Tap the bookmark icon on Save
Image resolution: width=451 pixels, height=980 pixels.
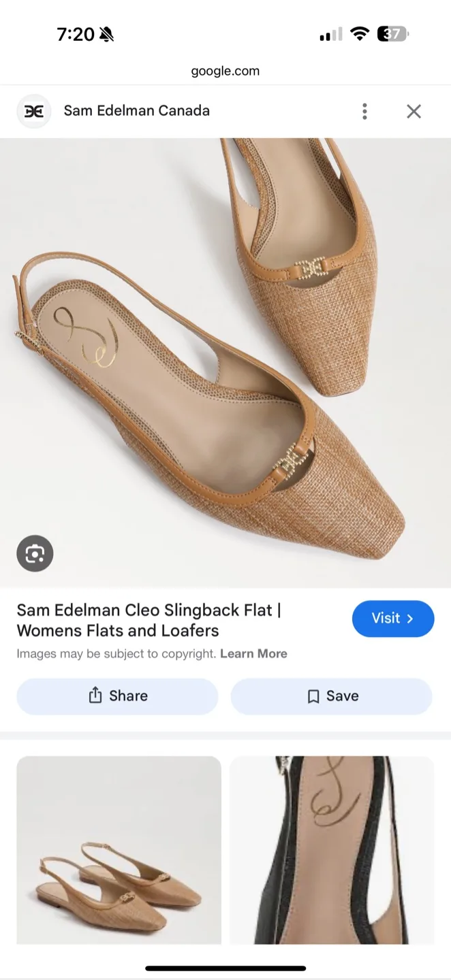[x=313, y=696]
